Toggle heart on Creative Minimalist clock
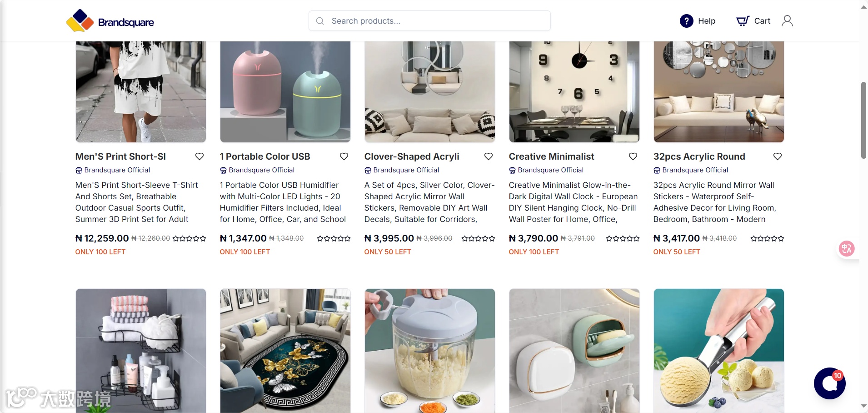This screenshot has width=868, height=413. (x=633, y=156)
